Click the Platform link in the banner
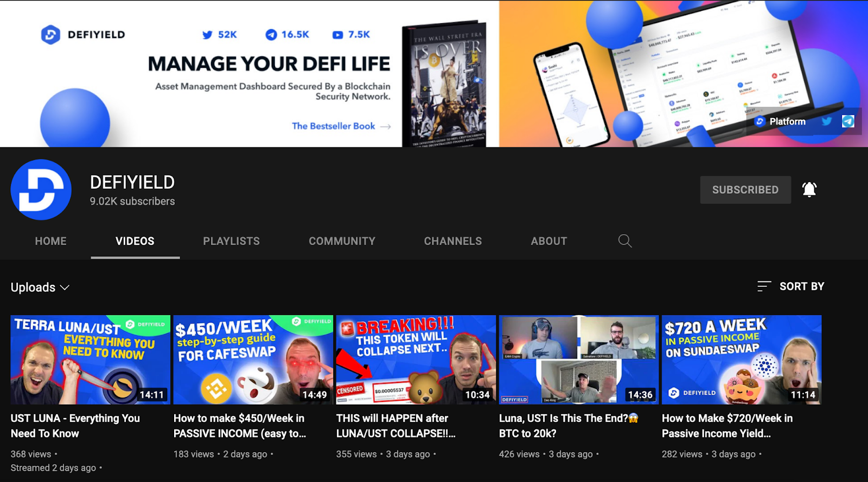868x482 pixels. [781, 121]
